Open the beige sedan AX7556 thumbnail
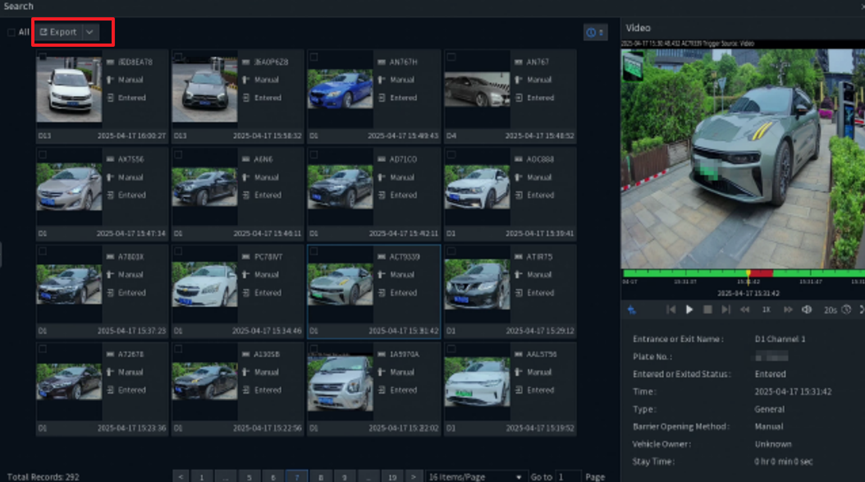Viewport: 865px width, 482px height. tap(69, 187)
